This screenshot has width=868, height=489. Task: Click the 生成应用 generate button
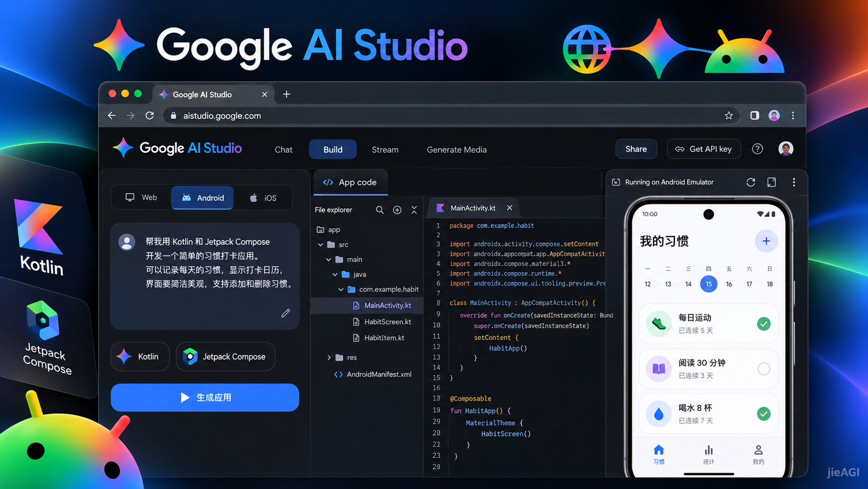205,398
